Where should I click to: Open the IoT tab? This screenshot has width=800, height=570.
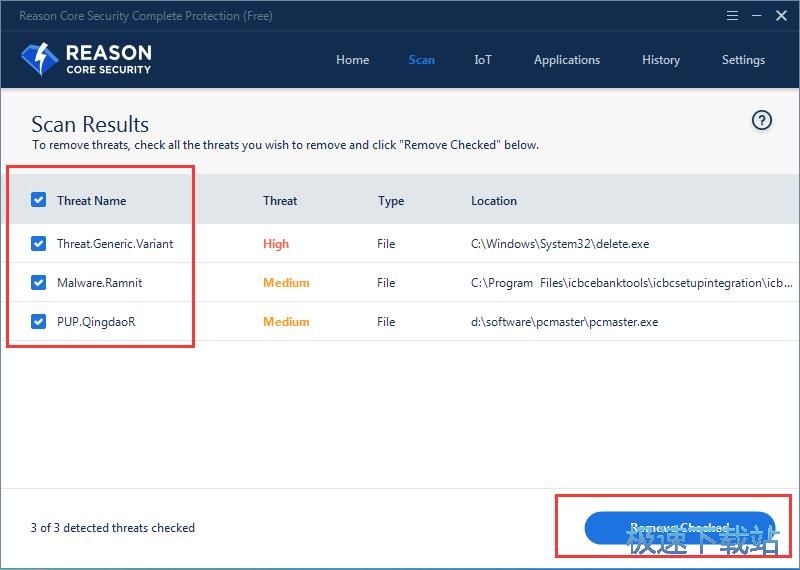pyautogui.click(x=483, y=60)
